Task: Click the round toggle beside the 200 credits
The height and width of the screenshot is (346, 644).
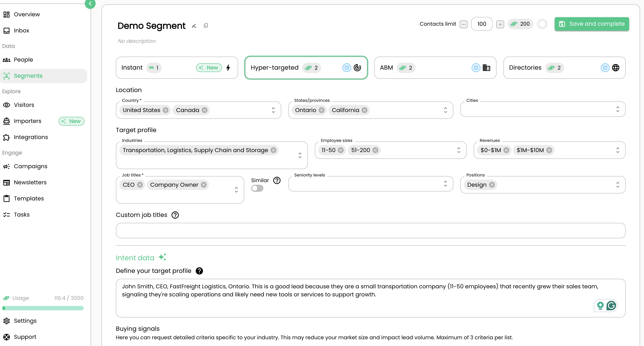Action: pos(542,24)
